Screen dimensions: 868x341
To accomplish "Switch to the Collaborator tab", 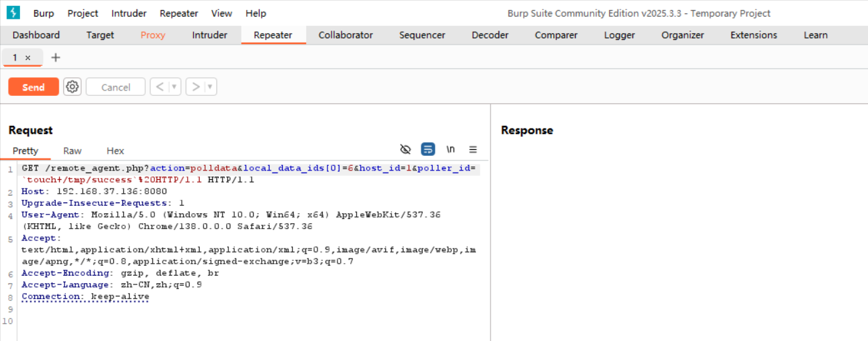I will pos(345,35).
